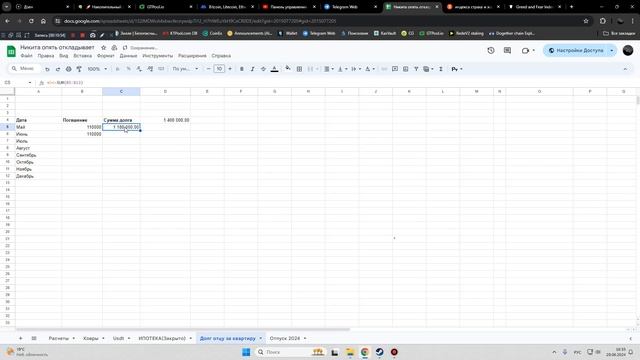Switch to the Расчеты sheet tab

pyautogui.click(x=59, y=338)
